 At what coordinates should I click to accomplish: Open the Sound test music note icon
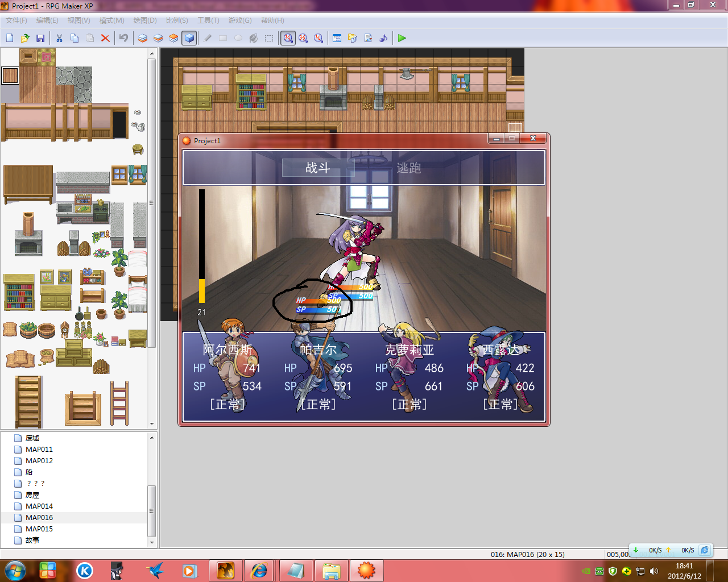(383, 38)
